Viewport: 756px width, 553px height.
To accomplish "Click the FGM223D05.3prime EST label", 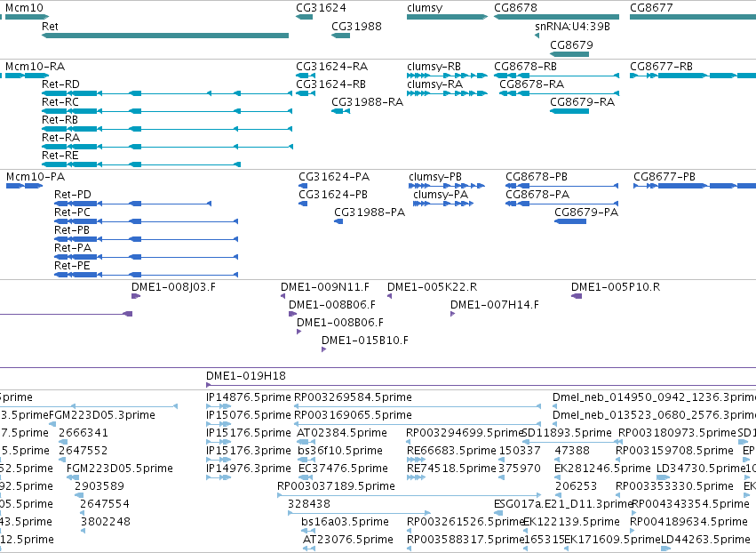I will click(102, 415).
